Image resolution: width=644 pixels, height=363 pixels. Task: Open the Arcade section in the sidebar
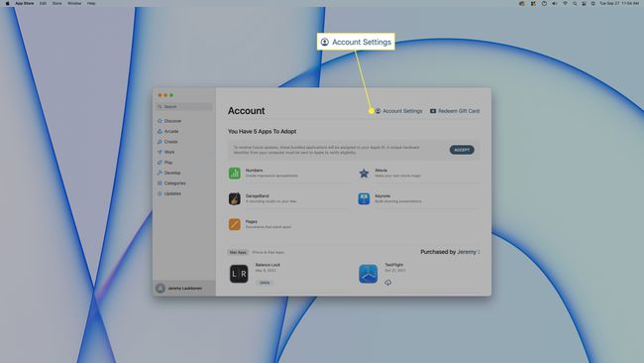click(x=168, y=131)
